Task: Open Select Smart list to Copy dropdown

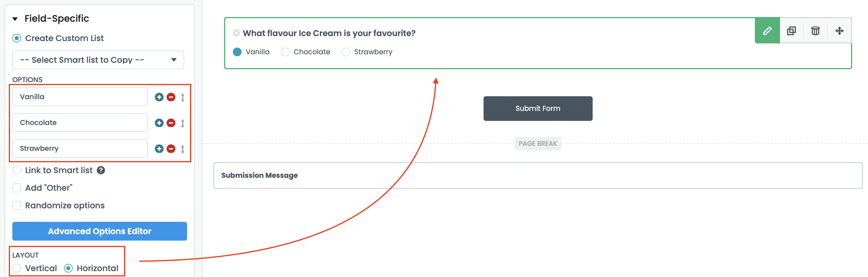Action: pos(98,60)
